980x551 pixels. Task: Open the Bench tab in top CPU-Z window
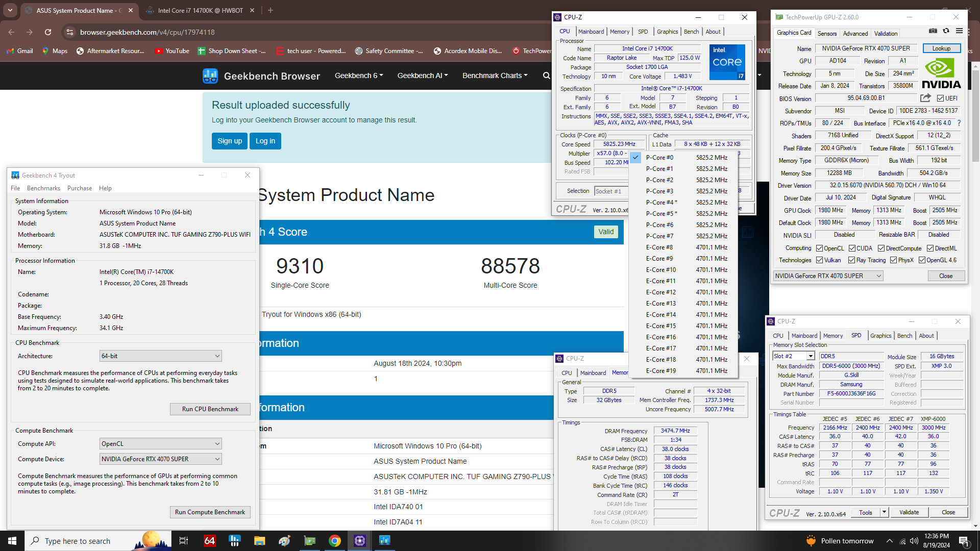pos(691,32)
